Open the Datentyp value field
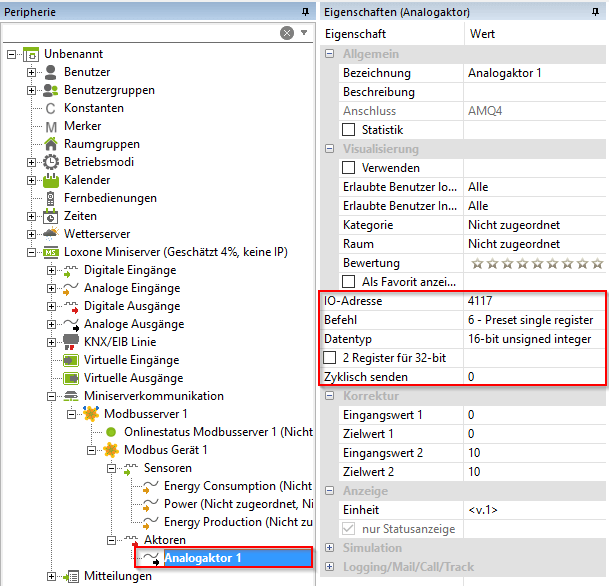609x586 pixels. click(533, 339)
